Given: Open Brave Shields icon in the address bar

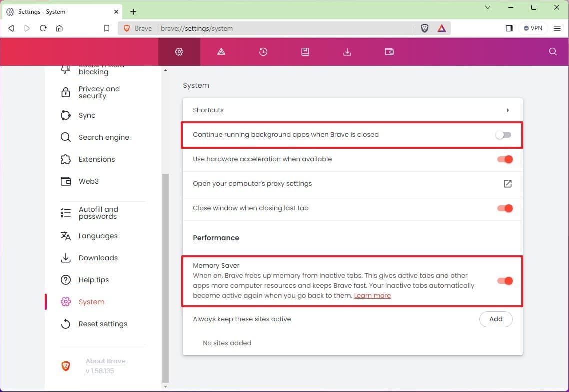Looking at the screenshot, I should [x=424, y=28].
